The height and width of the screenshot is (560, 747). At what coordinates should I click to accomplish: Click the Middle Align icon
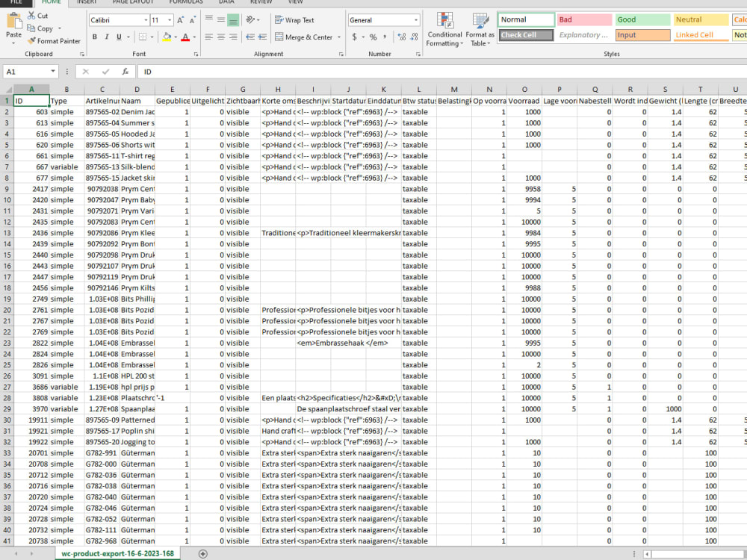point(221,19)
